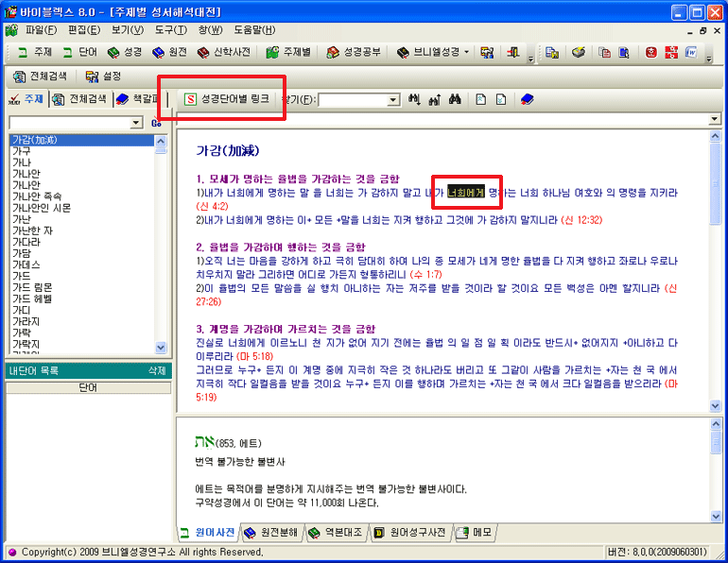Click the settings icon after 브니엘성경
The height and width of the screenshot is (563, 728).
pos(487,52)
